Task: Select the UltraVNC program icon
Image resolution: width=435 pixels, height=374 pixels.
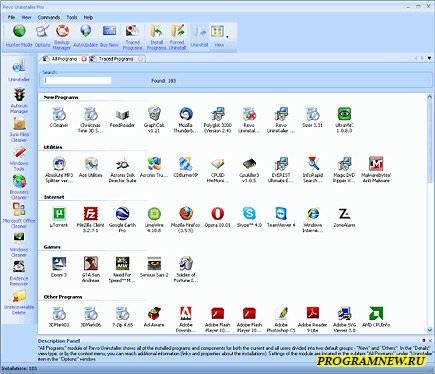Action: [344, 120]
